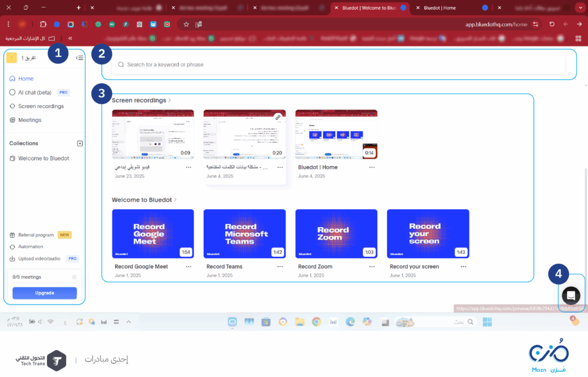Copy link icon on the 0:20 recording

point(278,118)
